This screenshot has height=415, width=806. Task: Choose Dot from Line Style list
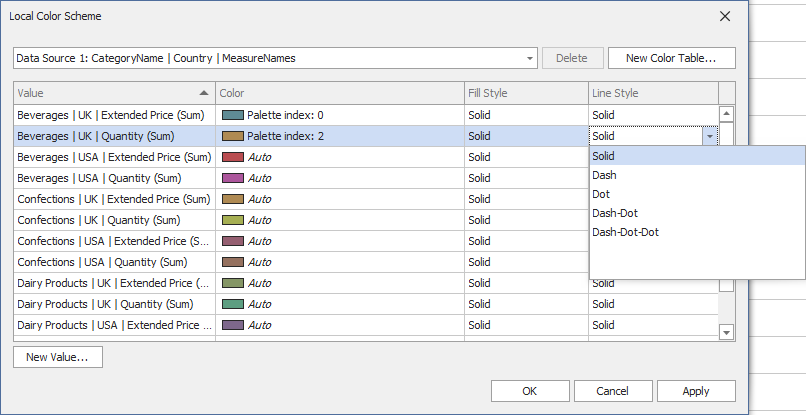point(697,194)
